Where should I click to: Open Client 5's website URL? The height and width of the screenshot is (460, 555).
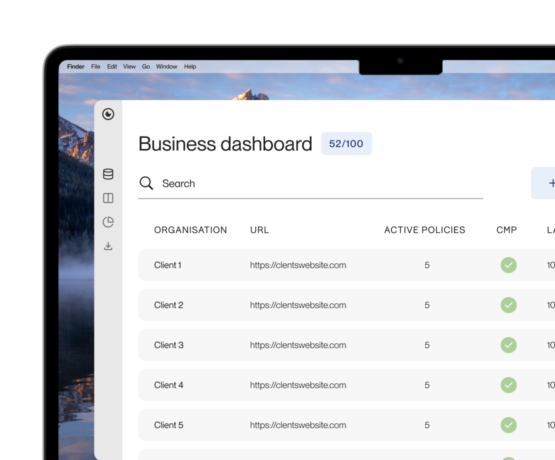coord(298,425)
